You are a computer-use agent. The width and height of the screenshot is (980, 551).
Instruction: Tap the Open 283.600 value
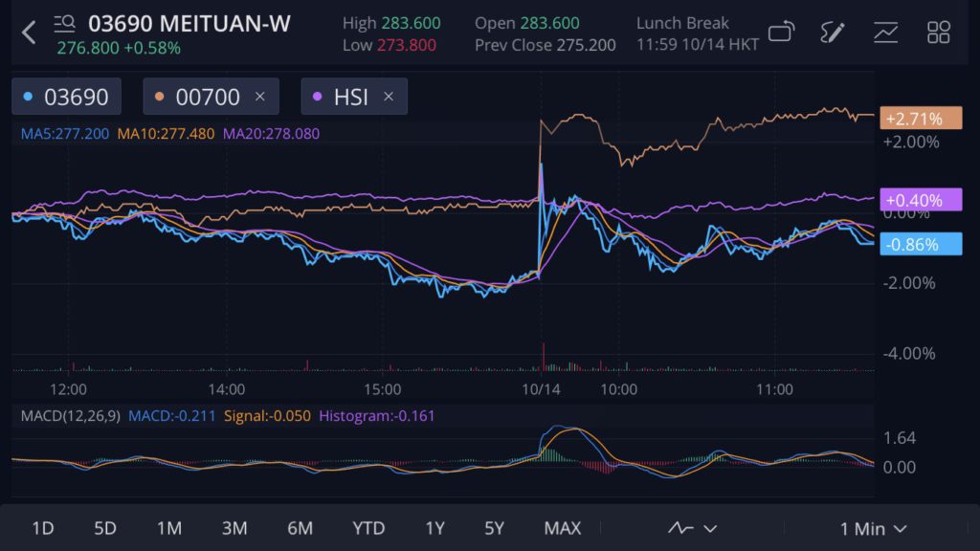pos(527,23)
